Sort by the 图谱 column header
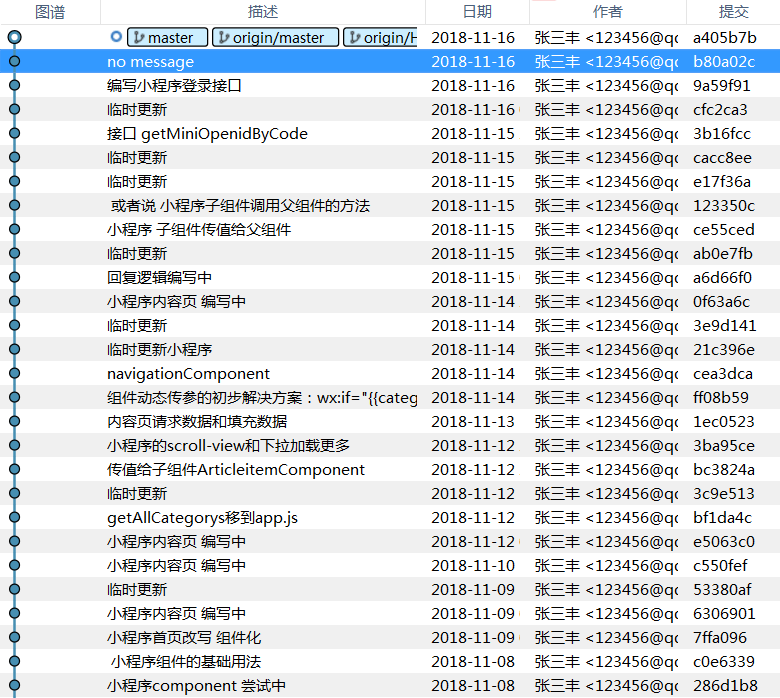780x698 pixels. pyautogui.click(x=50, y=12)
